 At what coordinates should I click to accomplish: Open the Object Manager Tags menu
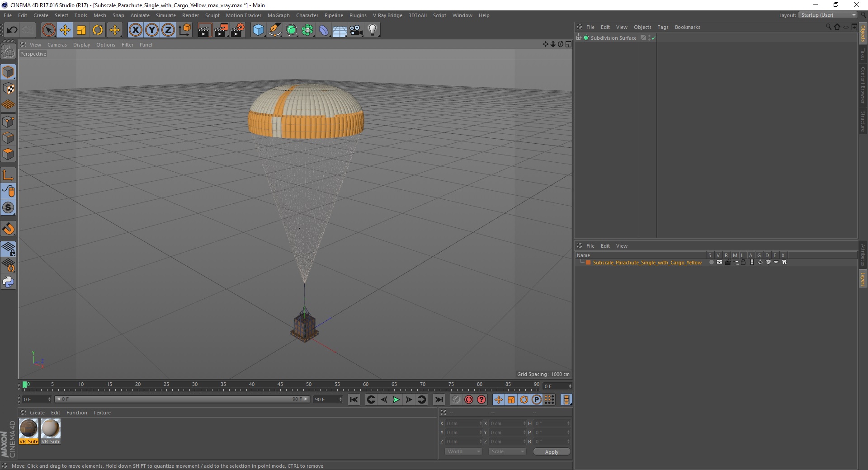(x=663, y=27)
